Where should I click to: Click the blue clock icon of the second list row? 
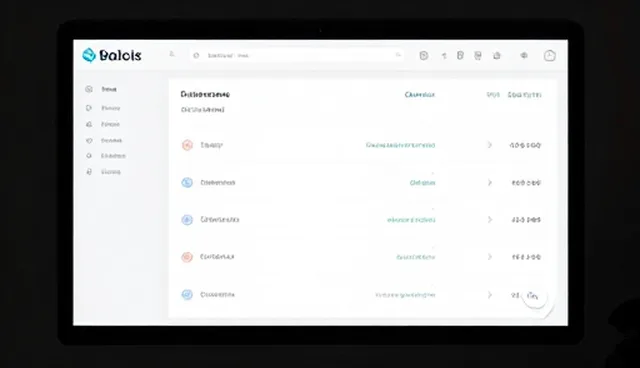point(187,182)
